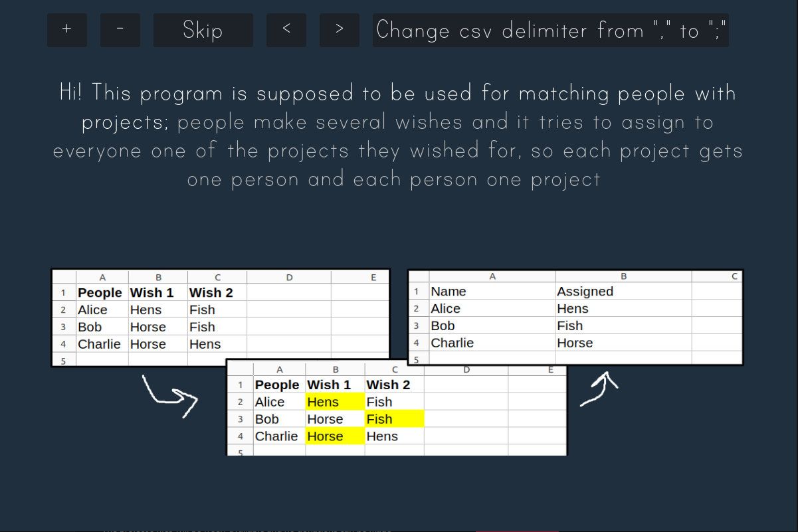Image resolution: width=798 pixels, height=532 pixels.
Task: Go to previous page with < button
Action: 286,30
